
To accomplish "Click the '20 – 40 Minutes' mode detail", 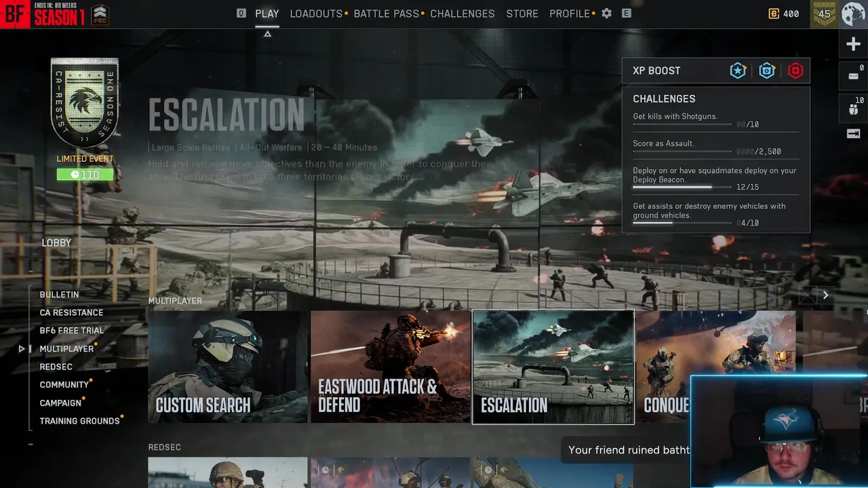I will [x=344, y=147].
